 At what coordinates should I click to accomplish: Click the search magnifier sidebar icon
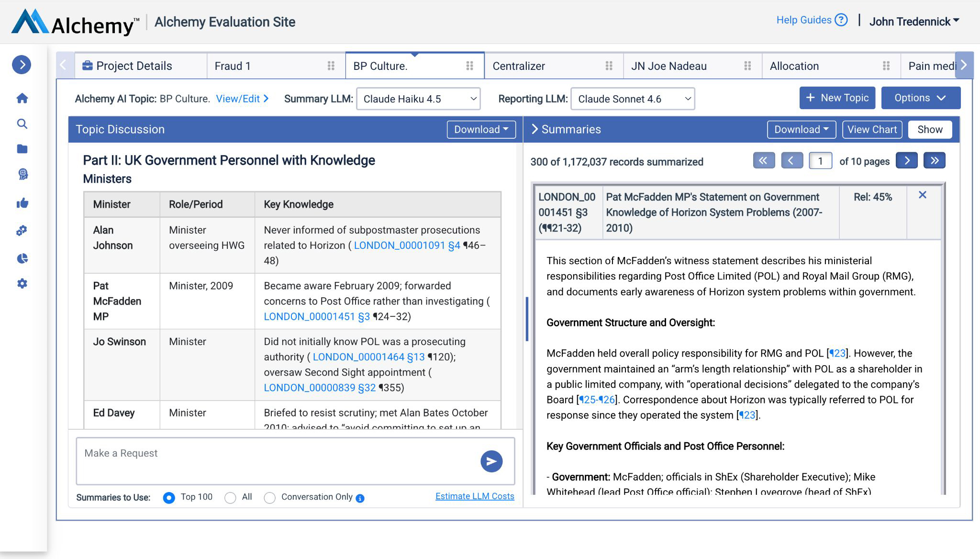coord(22,124)
